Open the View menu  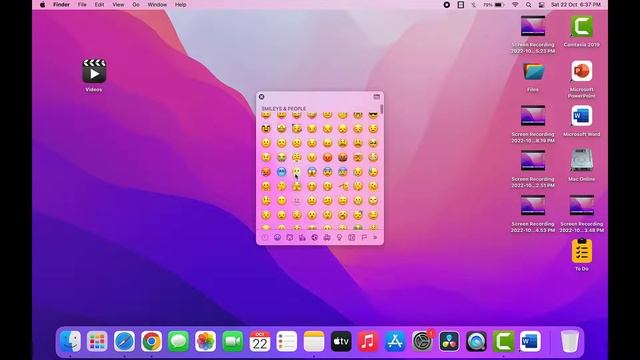coord(118,4)
